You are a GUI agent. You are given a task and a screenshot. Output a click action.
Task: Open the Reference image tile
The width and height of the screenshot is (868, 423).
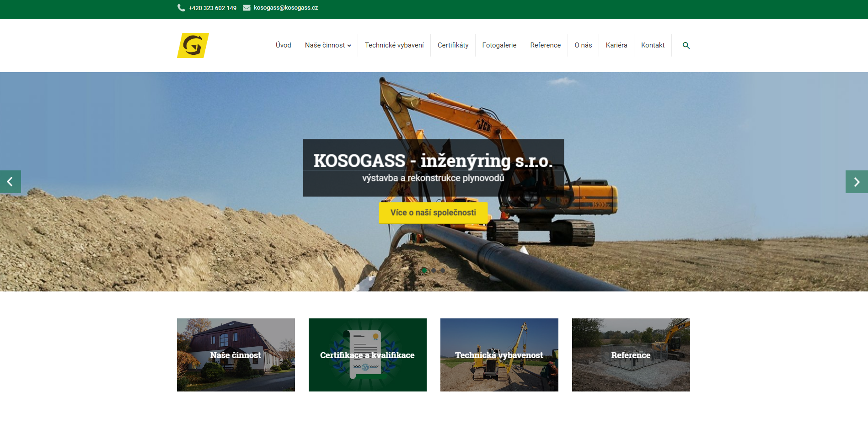pos(631,355)
